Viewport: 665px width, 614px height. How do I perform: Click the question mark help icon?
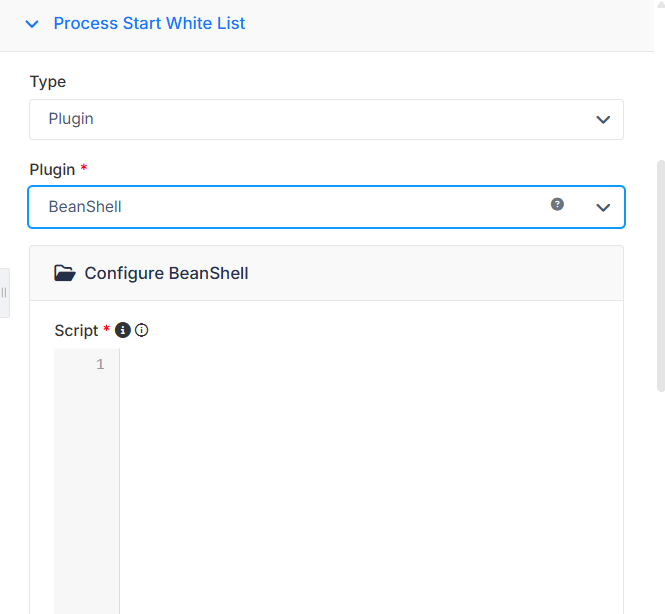(557, 204)
